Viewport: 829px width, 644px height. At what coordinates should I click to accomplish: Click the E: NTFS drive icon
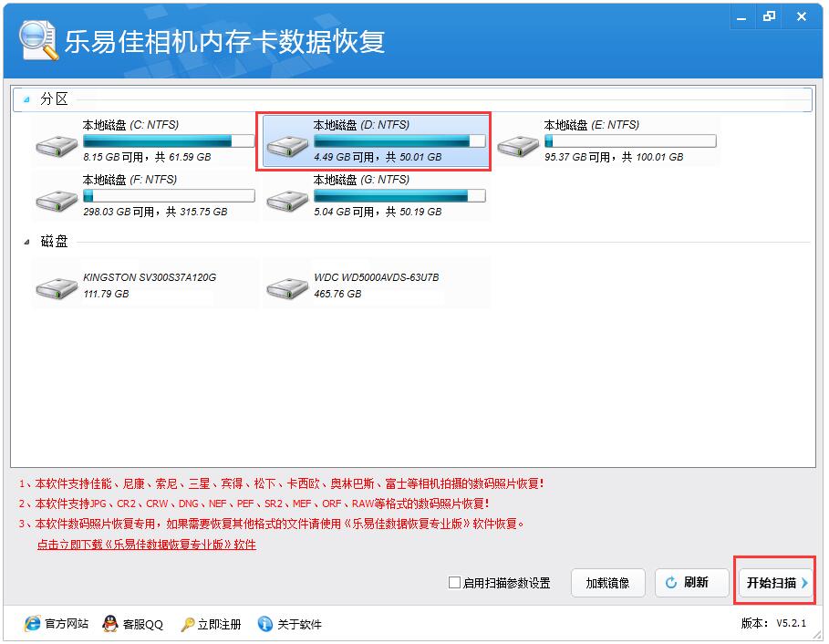[518, 147]
